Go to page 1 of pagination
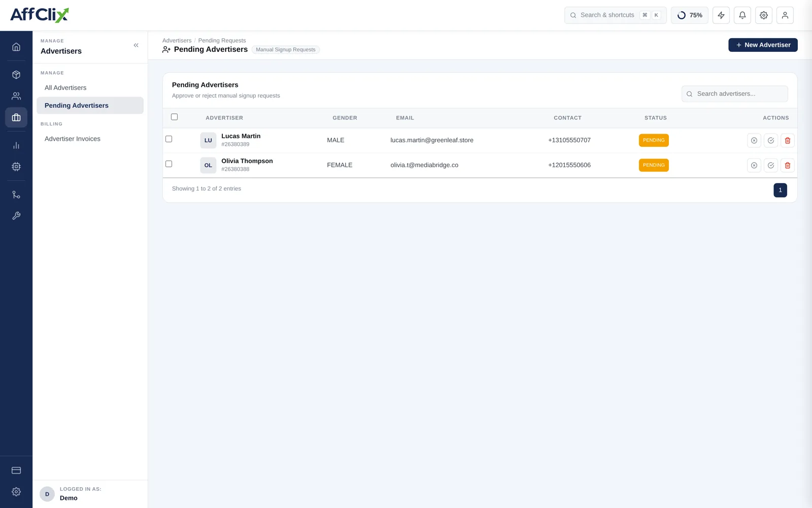812x508 pixels. tap(780, 190)
